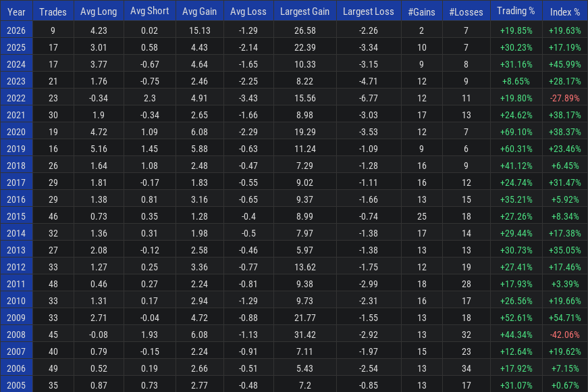Click the 2023 year cell
Viewport: 588px width, 392px height.
pyautogui.click(x=16, y=81)
